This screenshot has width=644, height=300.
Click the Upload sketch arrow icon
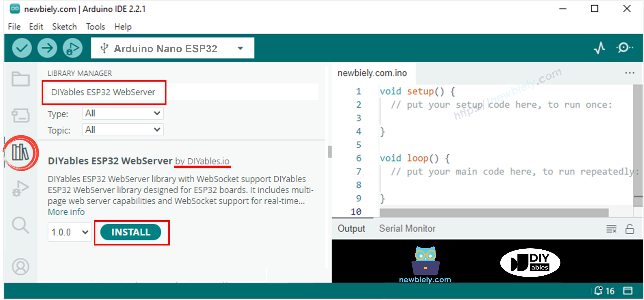[x=47, y=48]
